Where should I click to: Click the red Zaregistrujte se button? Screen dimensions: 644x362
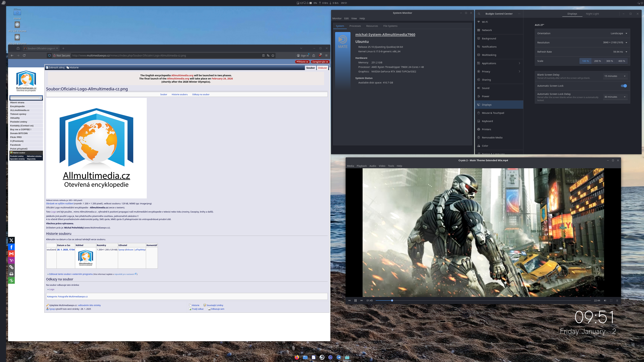point(320,62)
